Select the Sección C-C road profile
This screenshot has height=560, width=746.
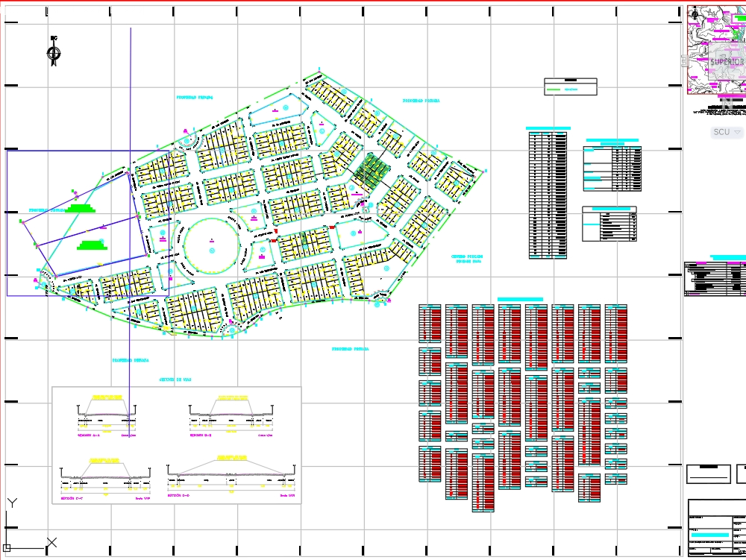tap(106, 479)
